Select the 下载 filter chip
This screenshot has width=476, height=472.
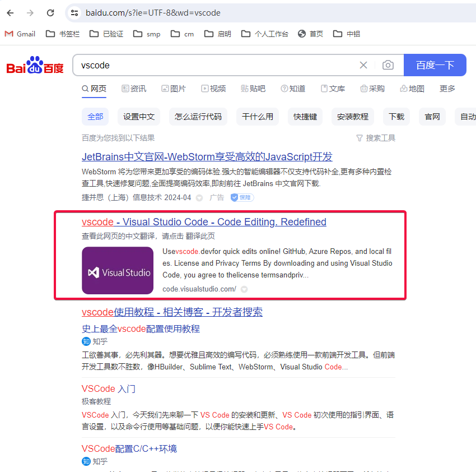click(396, 117)
